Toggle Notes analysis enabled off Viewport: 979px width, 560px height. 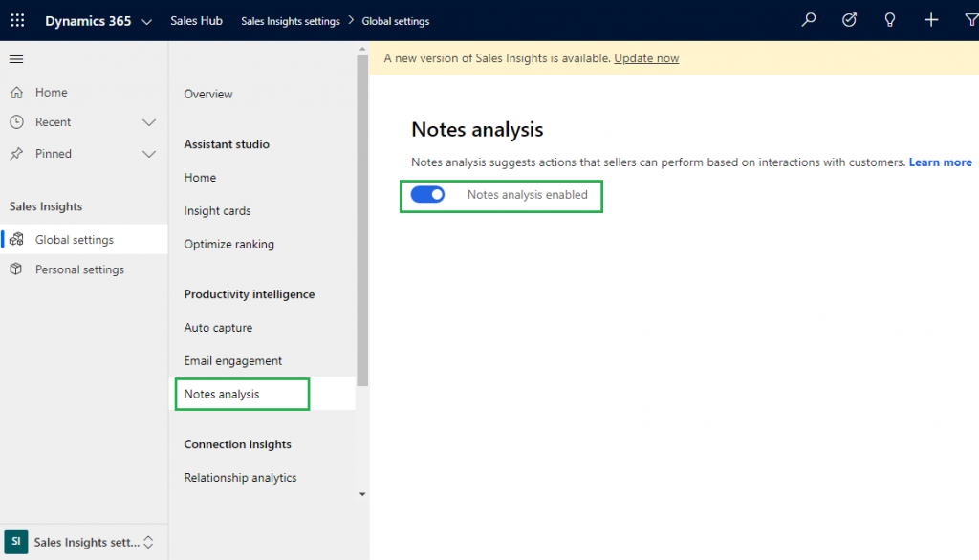pos(427,193)
